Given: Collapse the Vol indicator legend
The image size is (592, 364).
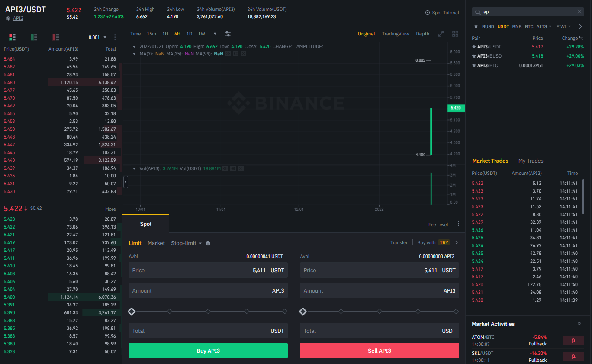Looking at the screenshot, I should pos(134,168).
